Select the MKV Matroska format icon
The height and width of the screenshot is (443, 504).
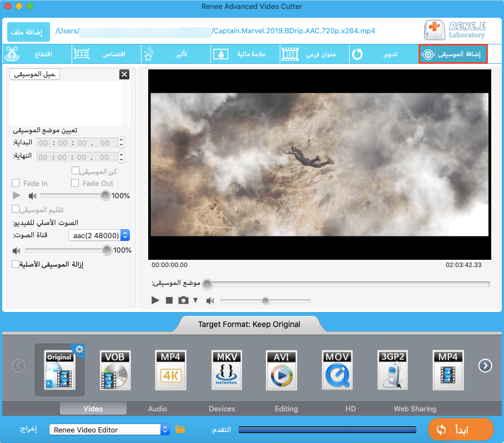tap(226, 370)
